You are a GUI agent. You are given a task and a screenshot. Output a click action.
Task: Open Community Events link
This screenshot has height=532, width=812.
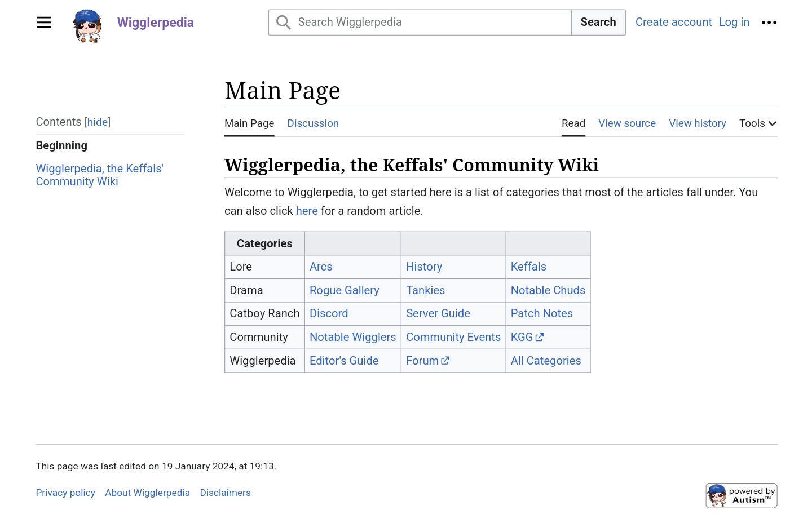453,337
